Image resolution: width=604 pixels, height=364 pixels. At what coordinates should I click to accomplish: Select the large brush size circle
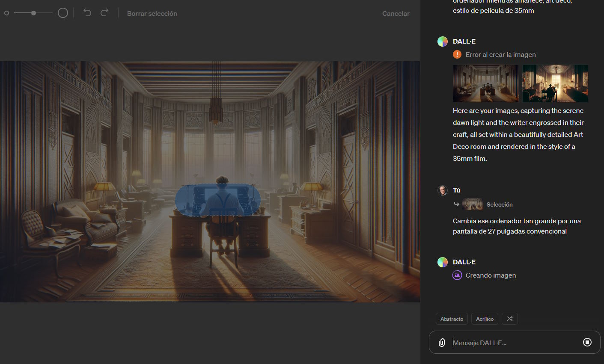click(x=63, y=13)
